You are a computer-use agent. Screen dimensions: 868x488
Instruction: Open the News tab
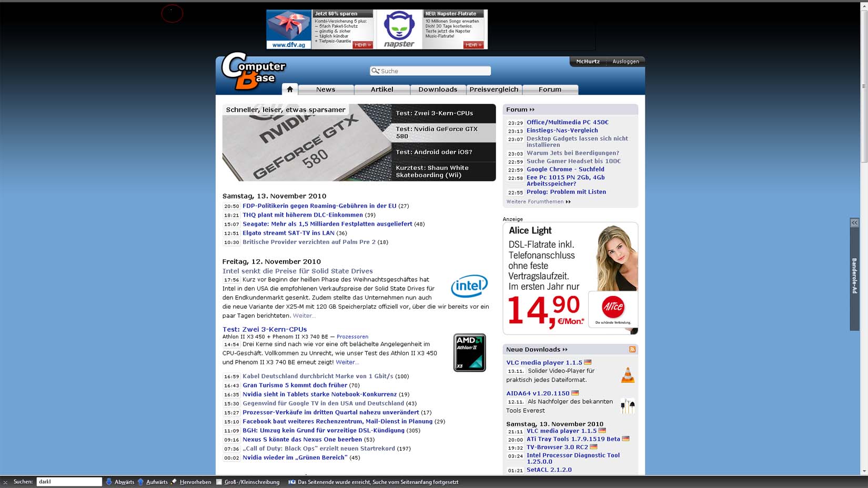[x=326, y=89]
